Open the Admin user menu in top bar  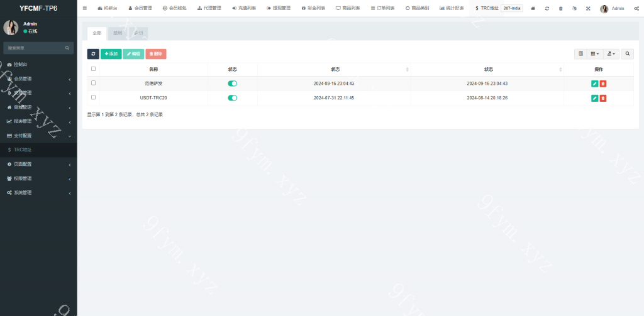(x=612, y=9)
